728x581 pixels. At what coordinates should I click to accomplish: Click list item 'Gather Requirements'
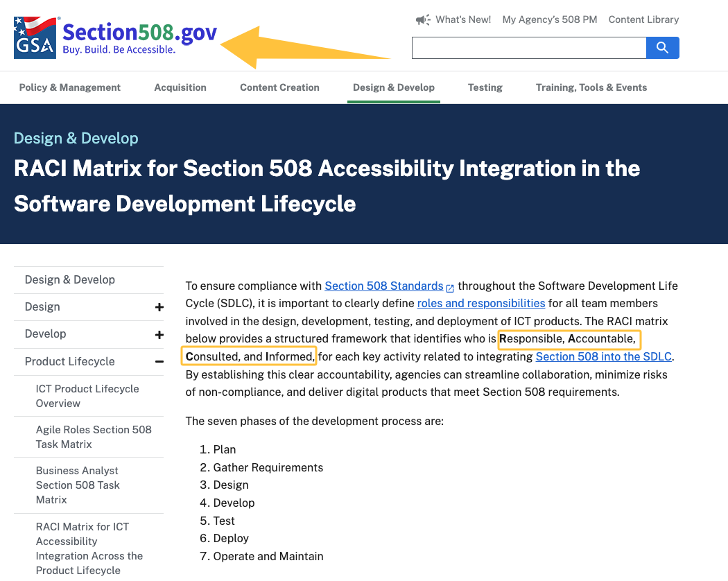pyautogui.click(x=268, y=467)
